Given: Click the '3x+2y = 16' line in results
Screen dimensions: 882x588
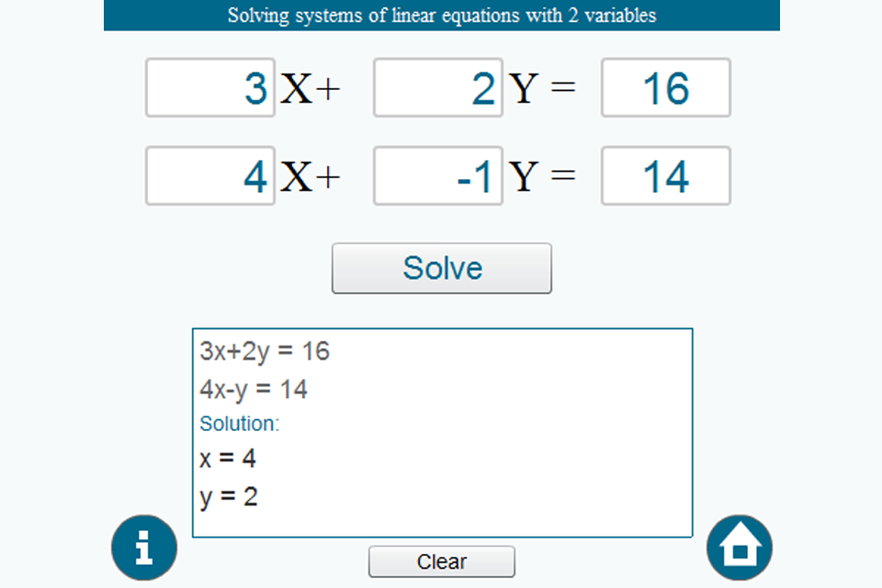Looking at the screenshot, I should [x=265, y=351].
